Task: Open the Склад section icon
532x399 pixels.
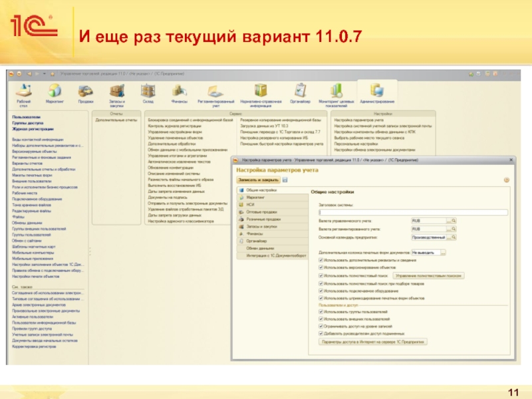Action: point(147,90)
